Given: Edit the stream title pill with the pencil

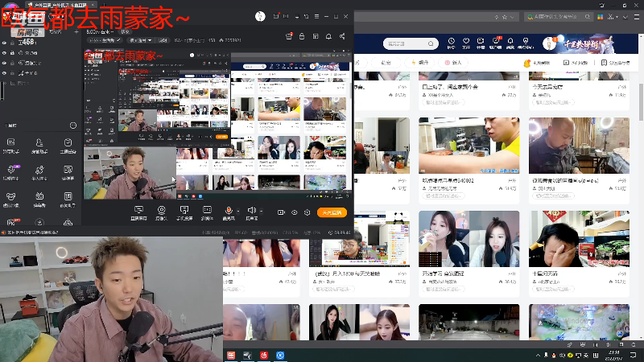Looking at the screenshot, I should pyautogui.click(x=105, y=40).
